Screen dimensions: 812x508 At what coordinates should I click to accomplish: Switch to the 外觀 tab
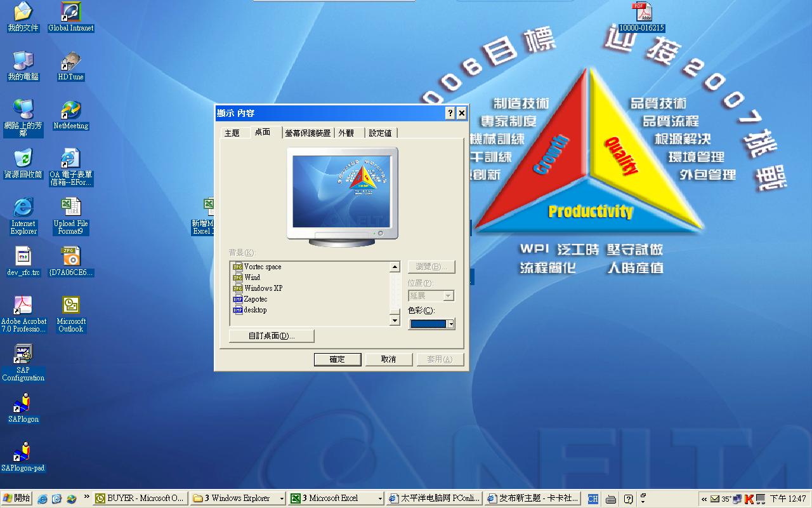346,133
